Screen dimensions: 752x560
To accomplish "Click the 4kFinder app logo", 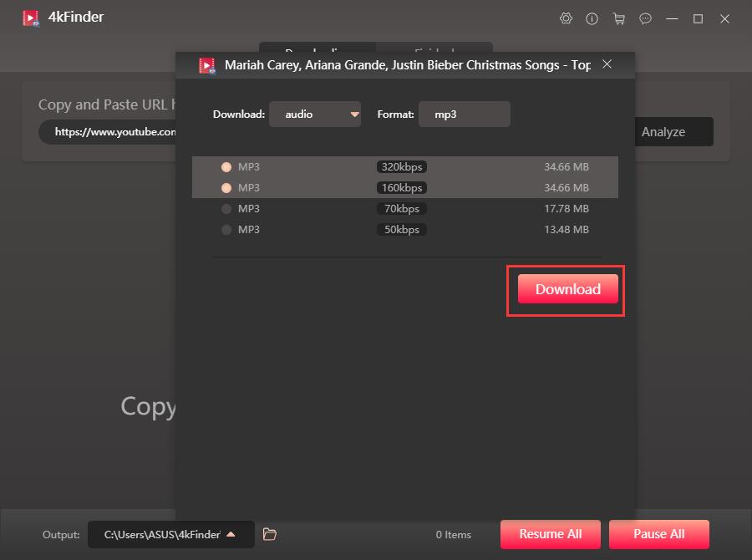I will (31, 18).
